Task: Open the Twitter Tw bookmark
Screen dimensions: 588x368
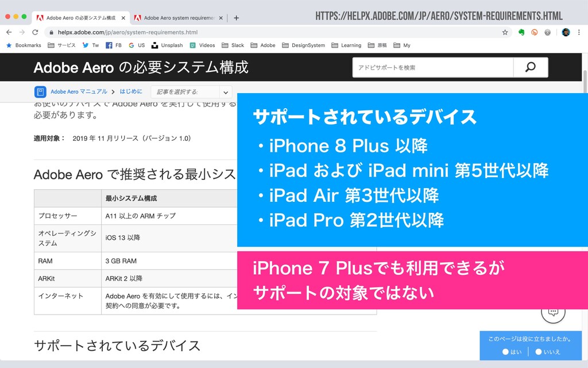Action: click(x=90, y=45)
